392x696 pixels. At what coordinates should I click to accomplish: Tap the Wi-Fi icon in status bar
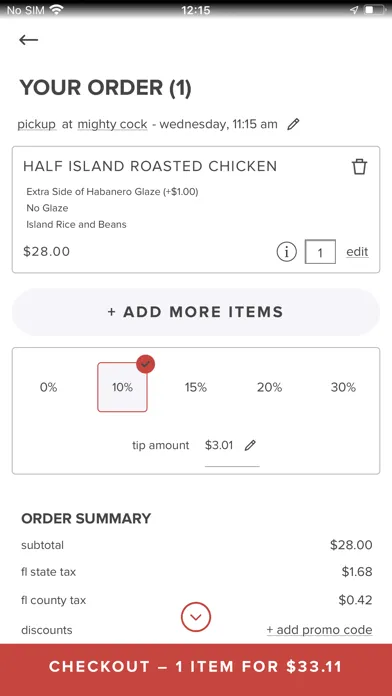56,10
